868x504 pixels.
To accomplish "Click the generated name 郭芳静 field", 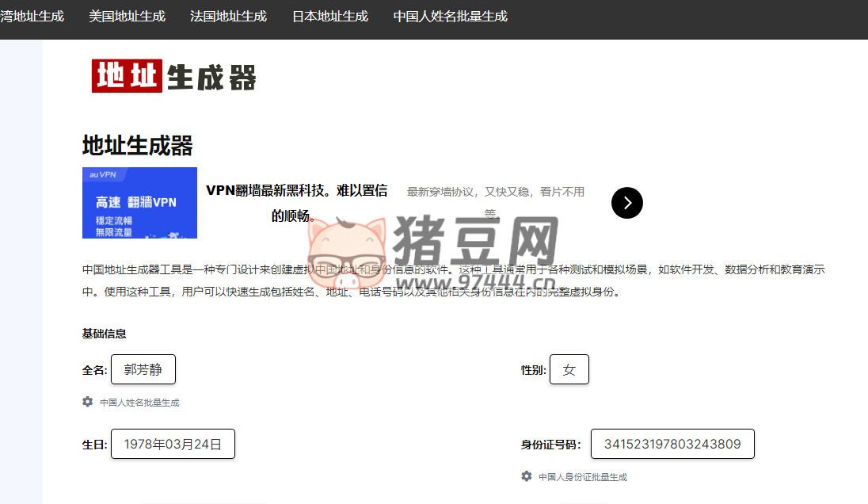I will [x=143, y=368].
